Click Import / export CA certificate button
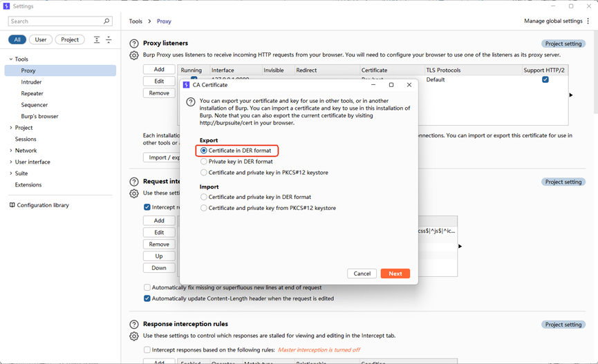The height and width of the screenshot is (364, 598). pyautogui.click(x=162, y=157)
